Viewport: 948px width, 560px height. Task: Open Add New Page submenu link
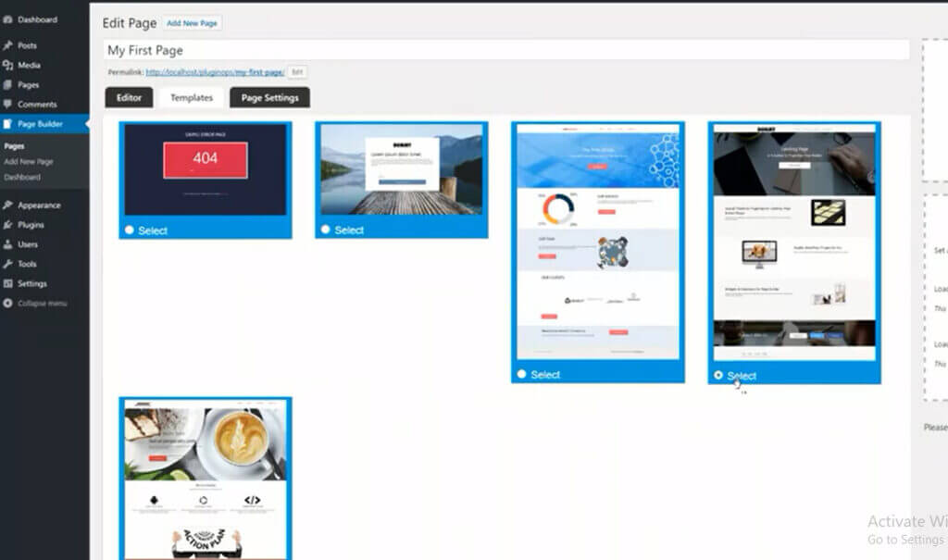(x=29, y=161)
